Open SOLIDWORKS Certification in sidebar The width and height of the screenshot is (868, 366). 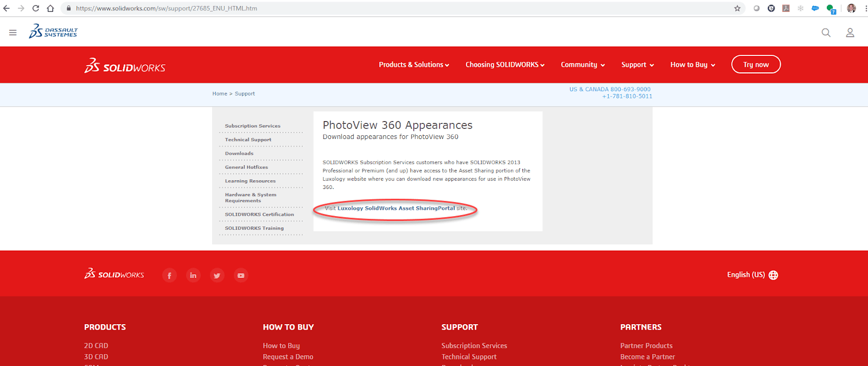[259, 214]
